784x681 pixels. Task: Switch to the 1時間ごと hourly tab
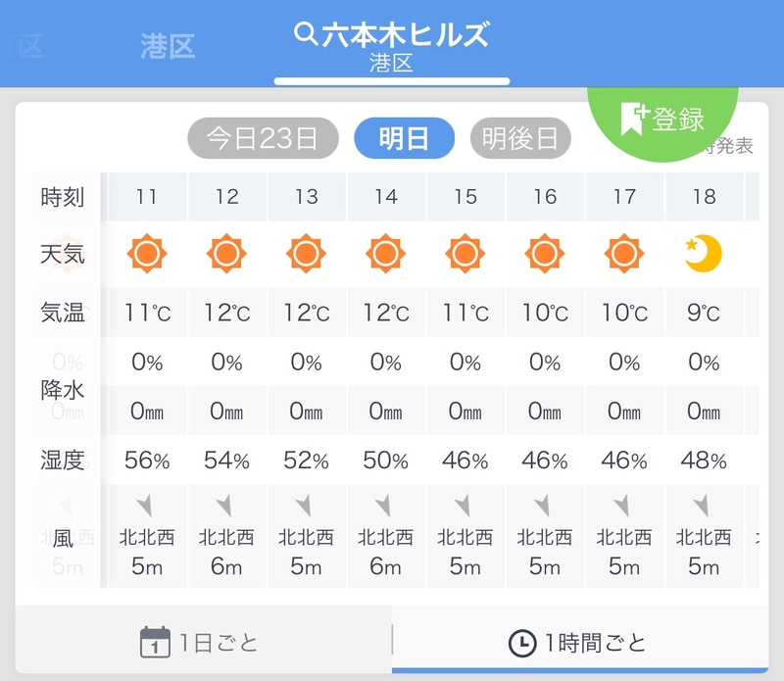coord(578,643)
